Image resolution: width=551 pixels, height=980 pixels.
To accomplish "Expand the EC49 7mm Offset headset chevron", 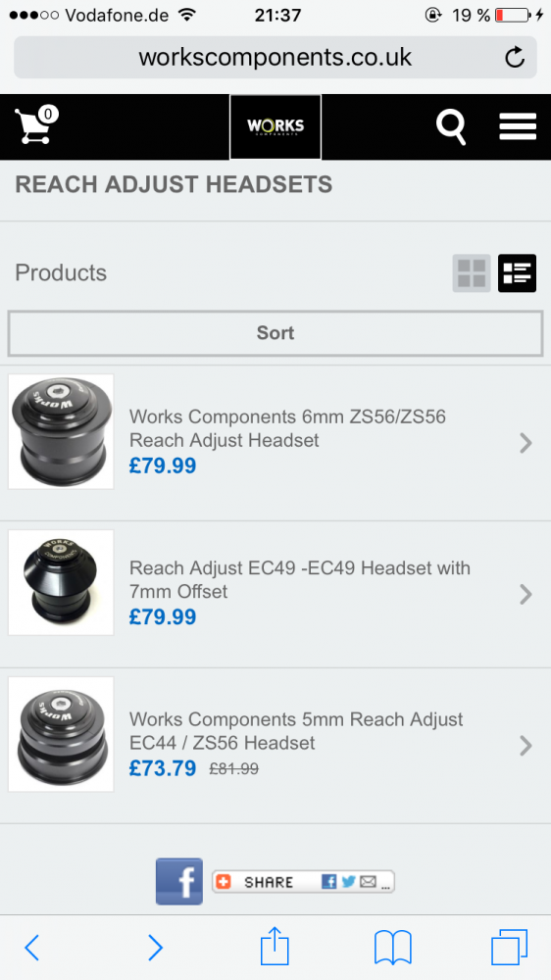I will (526, 595).
